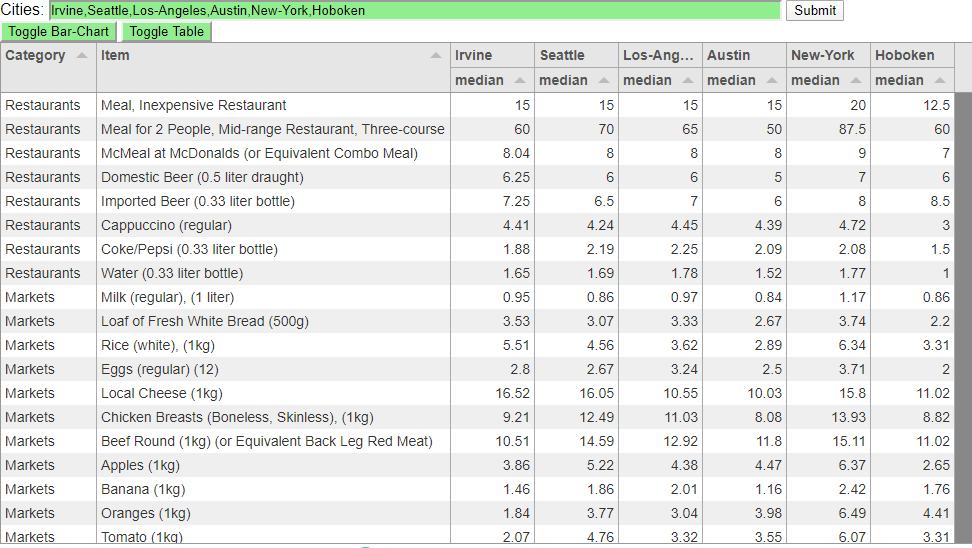Select Beef Round (1kg) item

pyautogui.click(x=267, y=441)
